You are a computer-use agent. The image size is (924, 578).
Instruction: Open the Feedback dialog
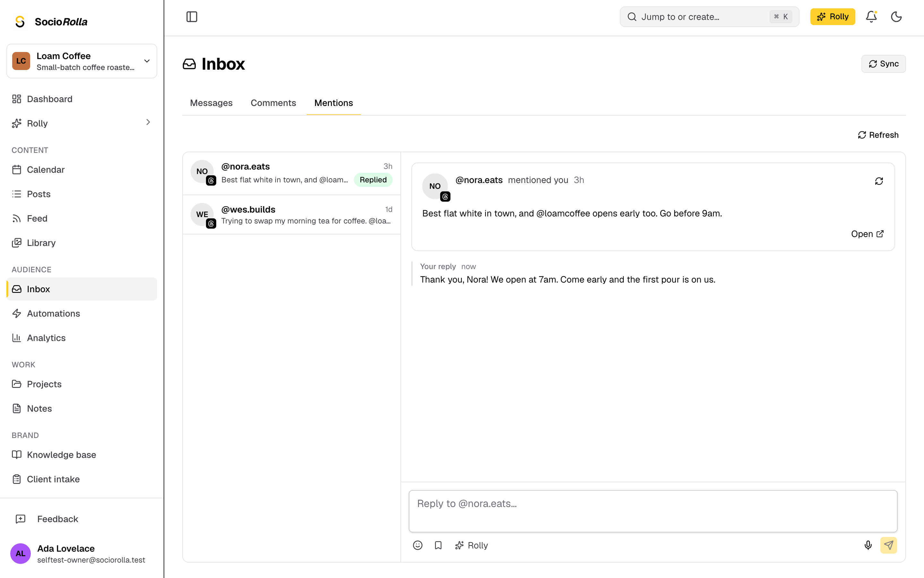tap(82, 519)
